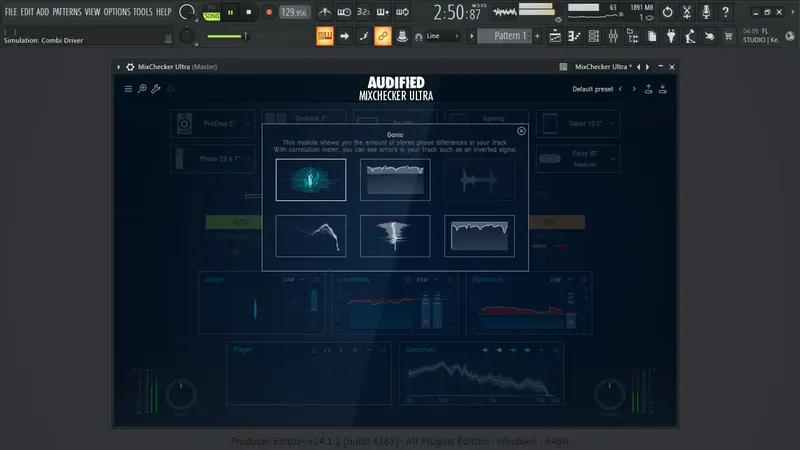
Task: Open the FILE menu
Action: tap(11, 12)
